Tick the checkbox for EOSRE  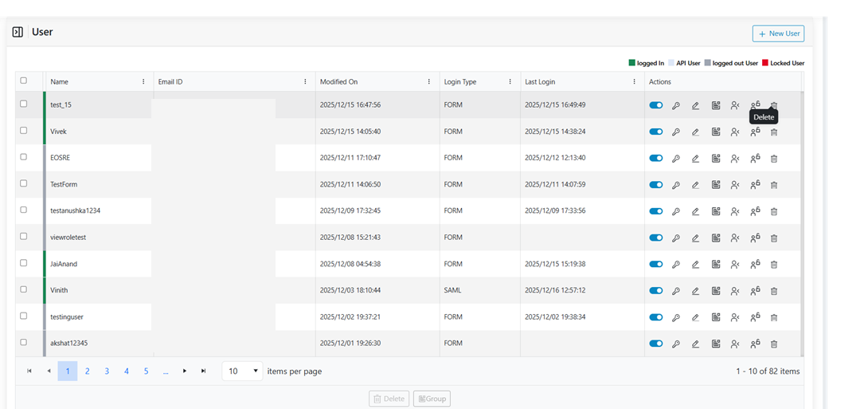[x=23, y=157]
